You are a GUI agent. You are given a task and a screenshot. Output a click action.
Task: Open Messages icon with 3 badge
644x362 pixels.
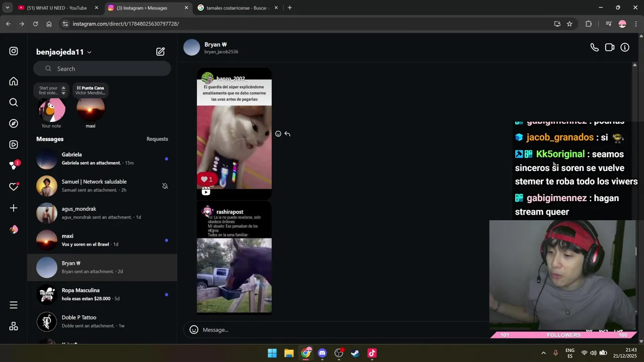14,165
